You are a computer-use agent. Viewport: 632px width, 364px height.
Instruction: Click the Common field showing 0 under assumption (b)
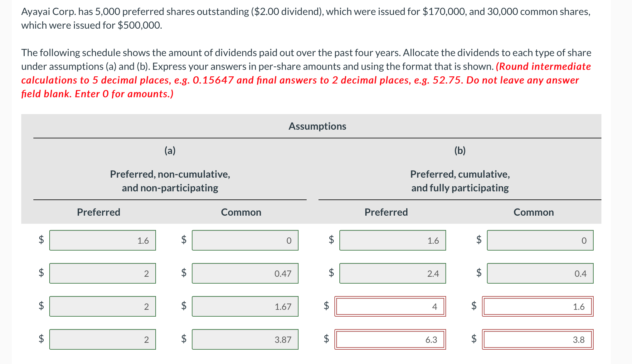coord(540,240)
